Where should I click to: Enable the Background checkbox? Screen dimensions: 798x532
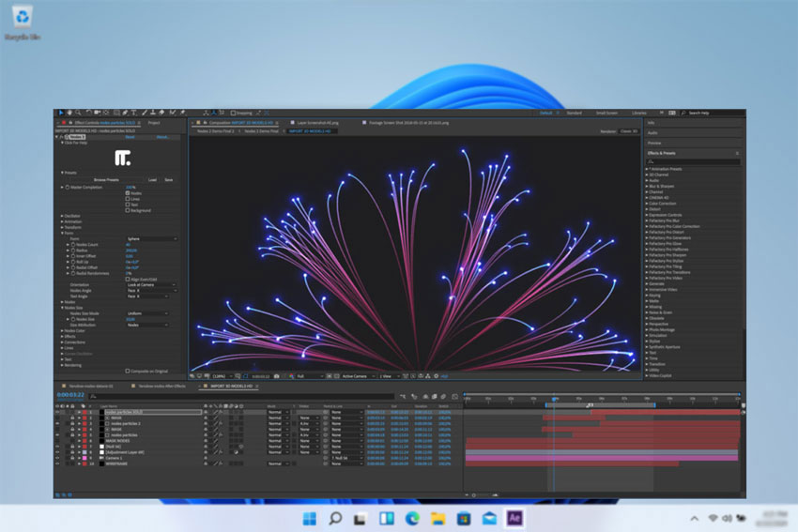click(x=128, y=210)
